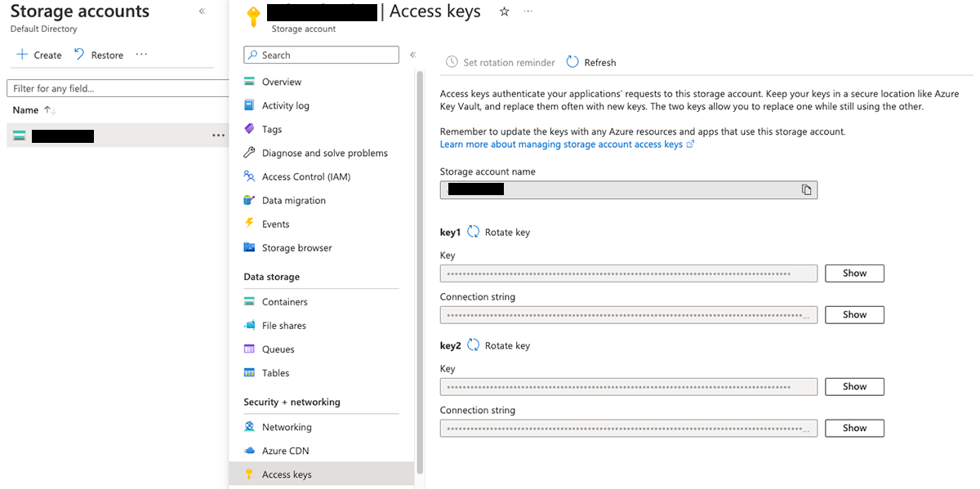980x489 pixels.
Task: Show the key1 value
Action: pyautogui.click(x=854, y=273)
